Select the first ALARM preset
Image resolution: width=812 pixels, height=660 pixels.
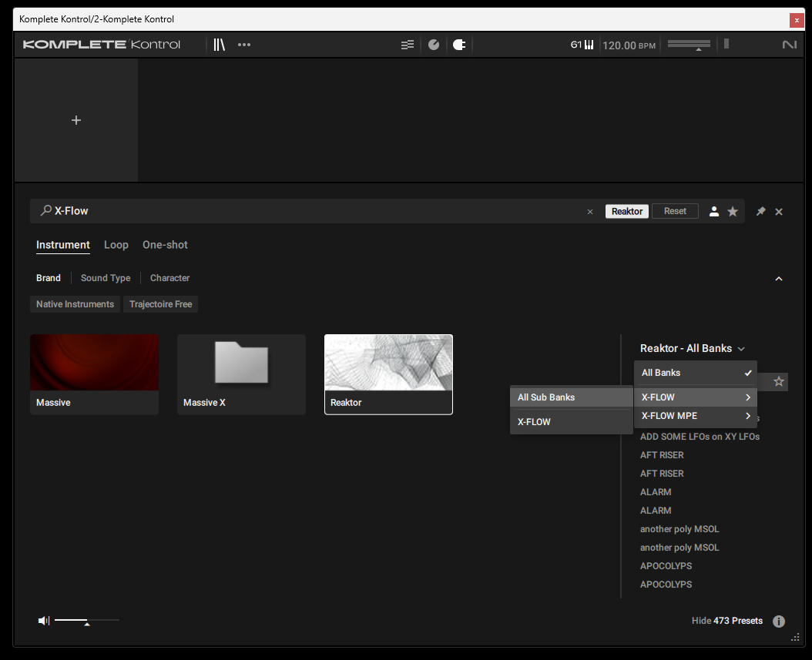coord(656,492)
